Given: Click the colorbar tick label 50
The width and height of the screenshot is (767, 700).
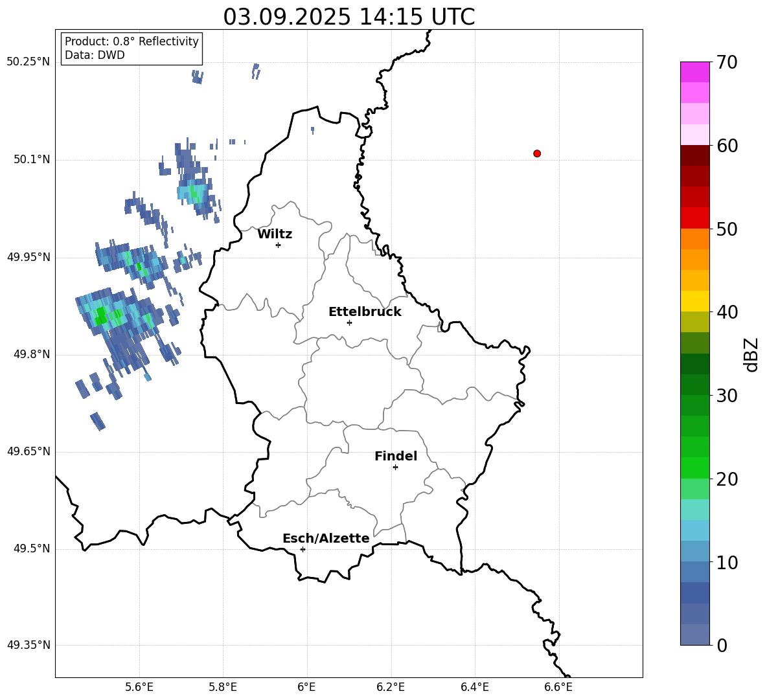Looking at the screenshot, I should point(727,229).
